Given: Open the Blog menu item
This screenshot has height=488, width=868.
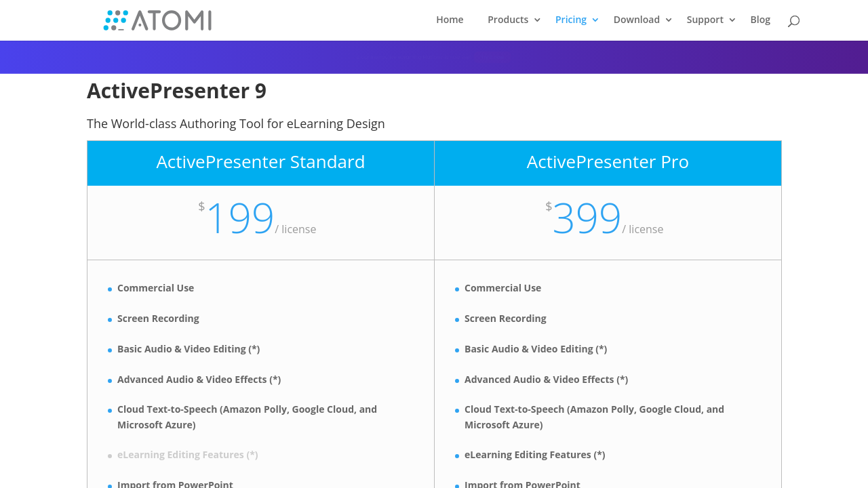Looking at the screenshot, I should coord(760,20).
